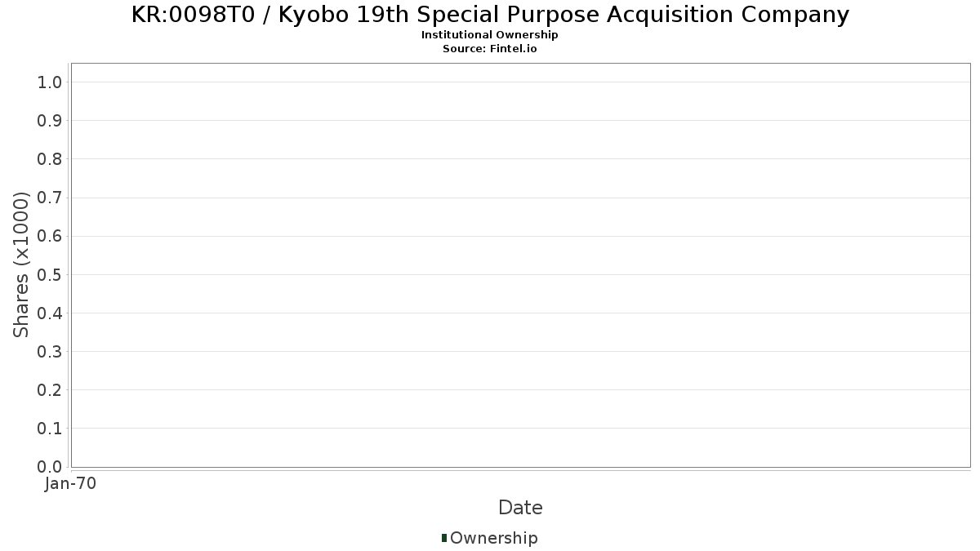The width and height of the screenshot is (980, 551).
Task: Click the 0.2 y-axis tick label
Action: click(x=50, y=389)
